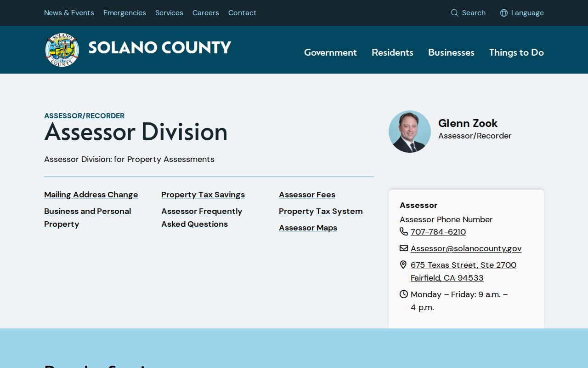Click the Search label in header
Screen dimensions: 588x368
pyautogui.click(x=474, y=13)
